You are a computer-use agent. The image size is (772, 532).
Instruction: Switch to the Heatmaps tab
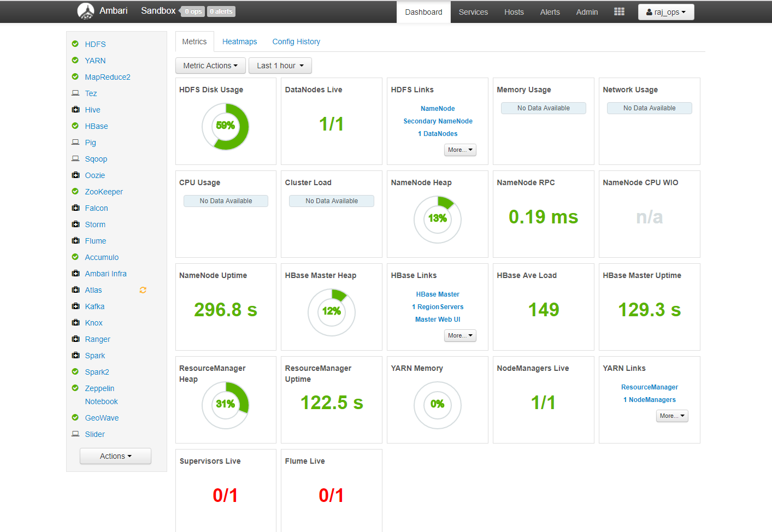[239, 42]
